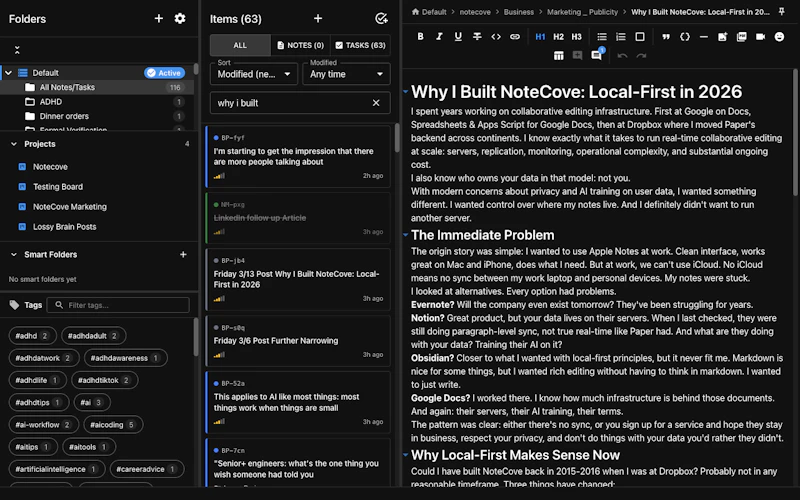
Task: Toggle italic formatting
Action: 439,36
